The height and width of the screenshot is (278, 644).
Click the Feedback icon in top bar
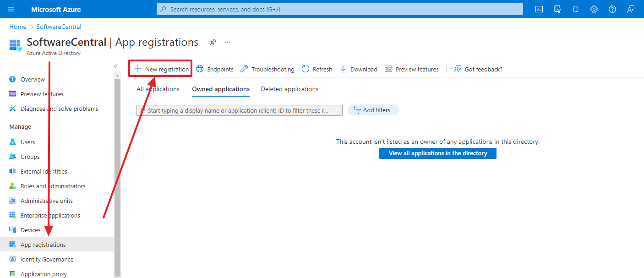click(631, 9)
